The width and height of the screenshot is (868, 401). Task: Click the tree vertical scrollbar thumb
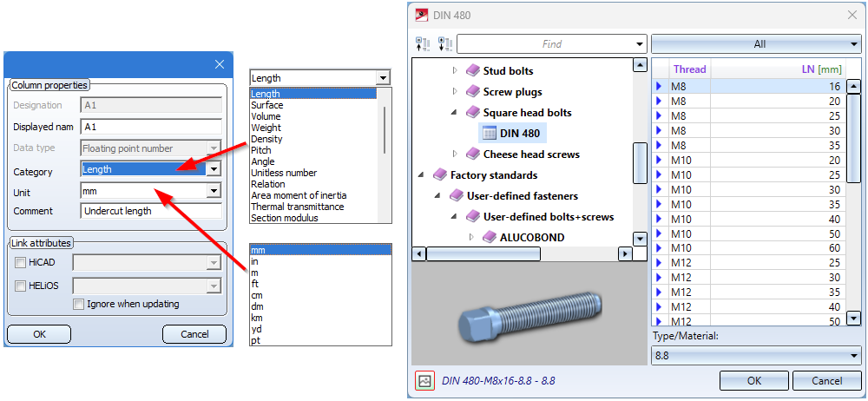tap(640, 163)
